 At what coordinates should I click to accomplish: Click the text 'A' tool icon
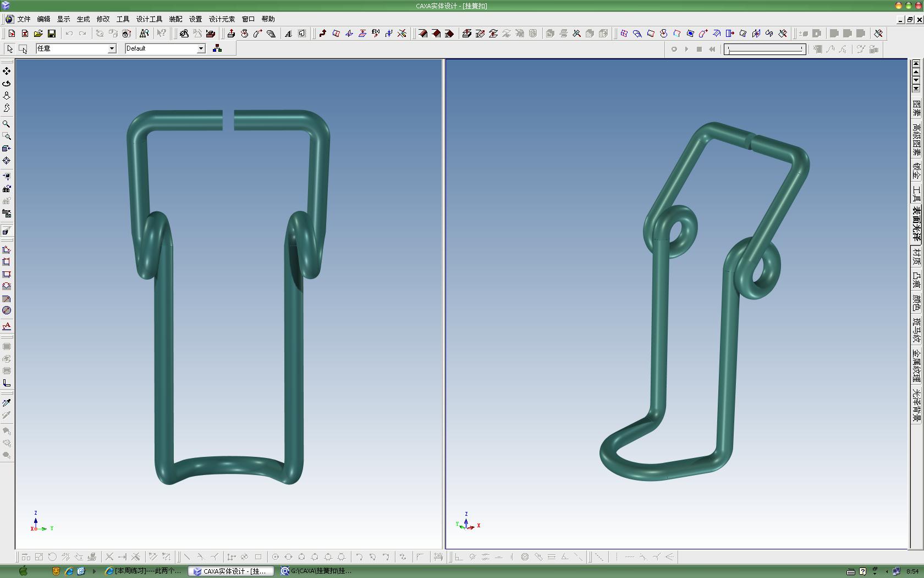288,34
